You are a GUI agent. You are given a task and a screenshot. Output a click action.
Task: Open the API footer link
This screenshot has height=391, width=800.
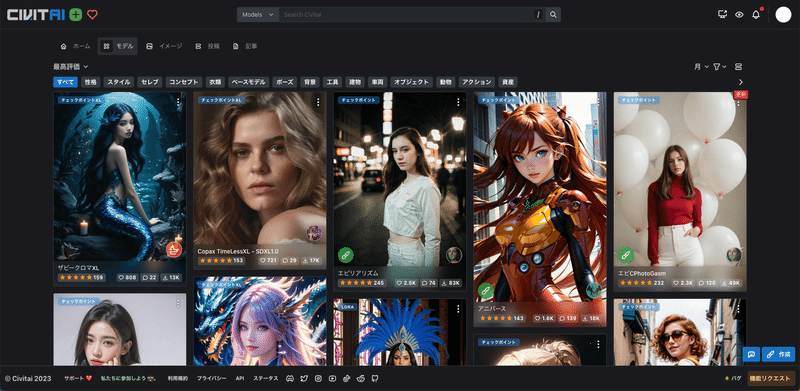tap(240, 379)
